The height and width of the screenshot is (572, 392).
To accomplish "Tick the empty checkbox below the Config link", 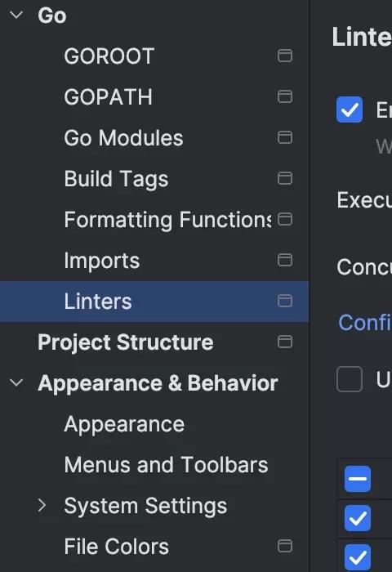I will (x=350, y=379).
